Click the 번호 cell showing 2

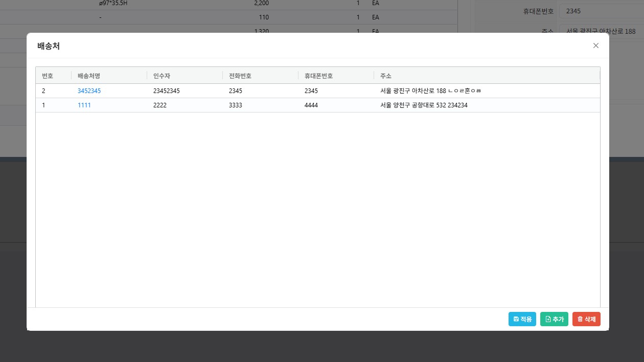[x=44, y=91]
